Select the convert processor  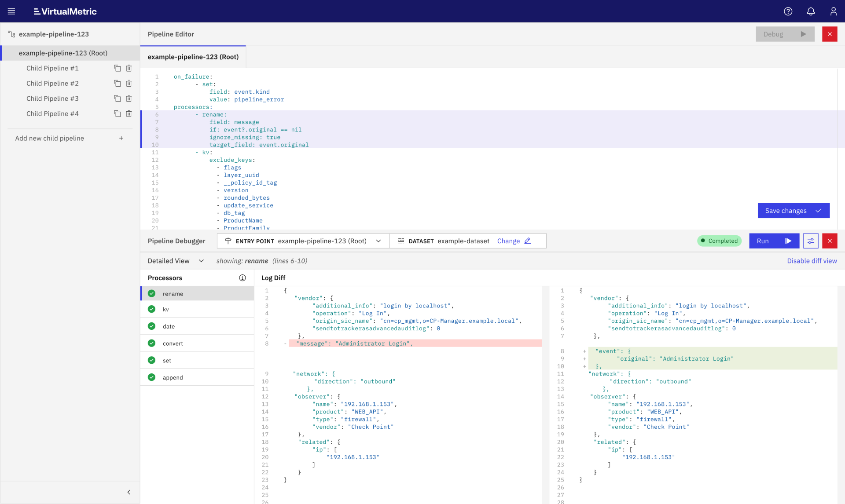(197, 343)
